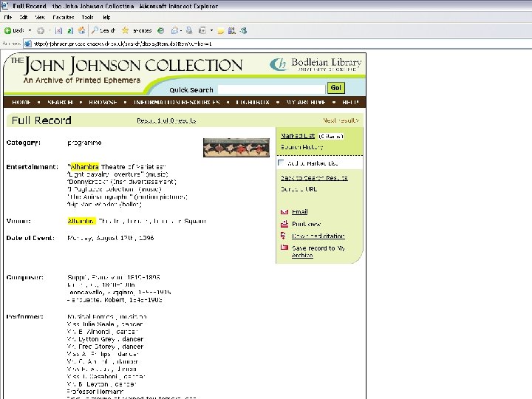Open INFORMATION RESOURCES navigation item
Image resolution: width=532 pixels, height=399 pixels.
tap(177, 102)
